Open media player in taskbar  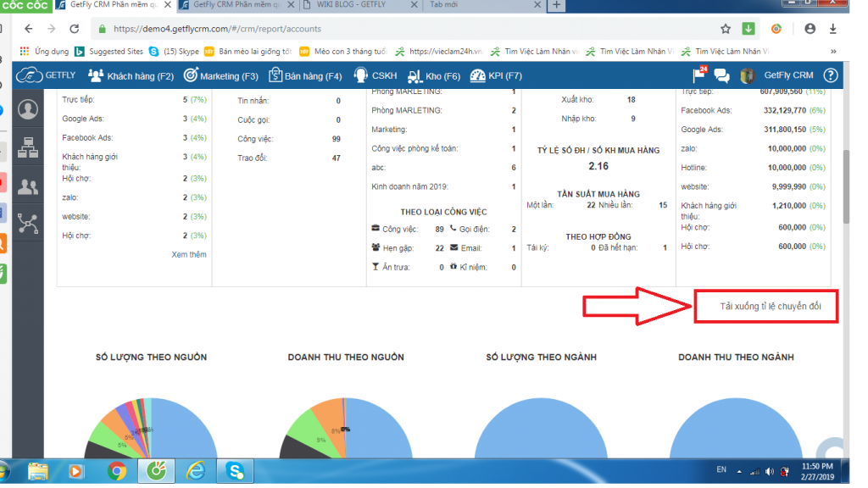click(x=75, y=471)
